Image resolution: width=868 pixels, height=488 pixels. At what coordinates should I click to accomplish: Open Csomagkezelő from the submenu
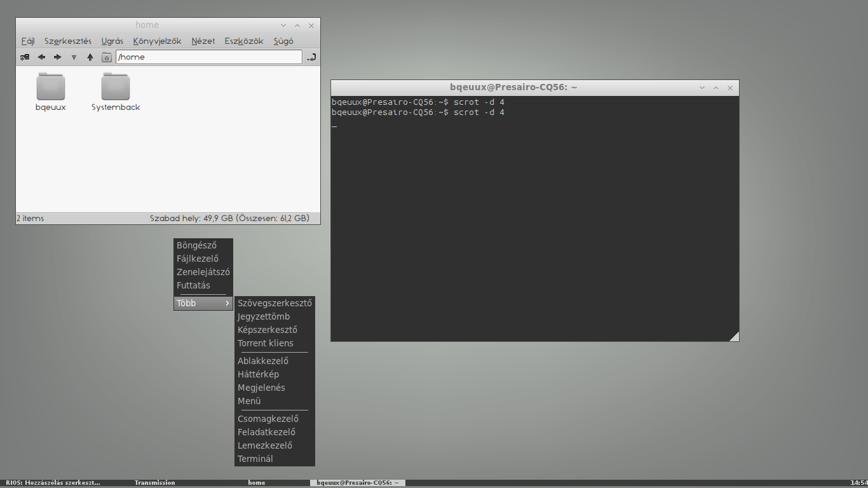coord(275,419)
